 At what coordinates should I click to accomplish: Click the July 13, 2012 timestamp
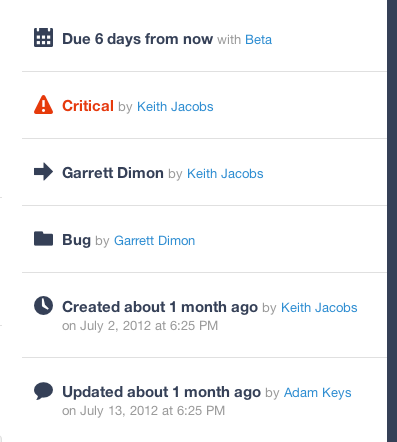coord(143,411)
